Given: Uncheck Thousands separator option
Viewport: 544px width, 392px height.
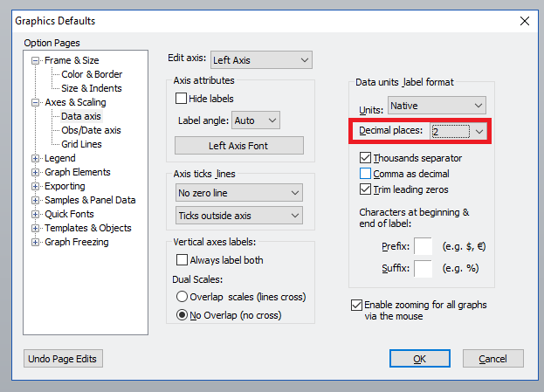Looking at the screenshot, I should pos(366,158).
